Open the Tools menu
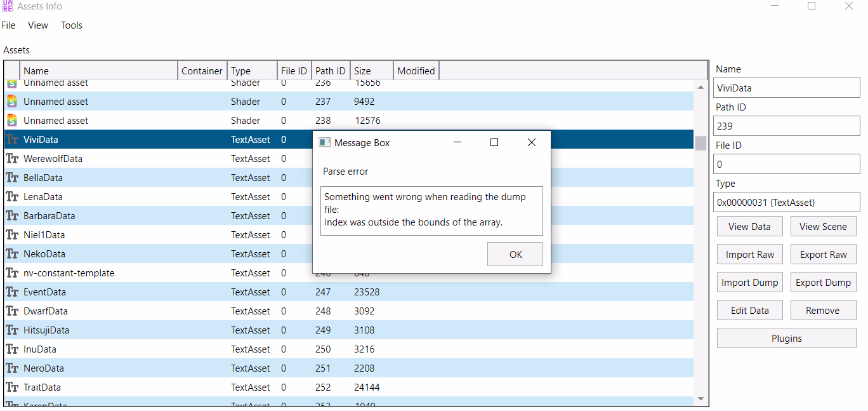Viewport: 868px width, 411px height. click(72, 25)
